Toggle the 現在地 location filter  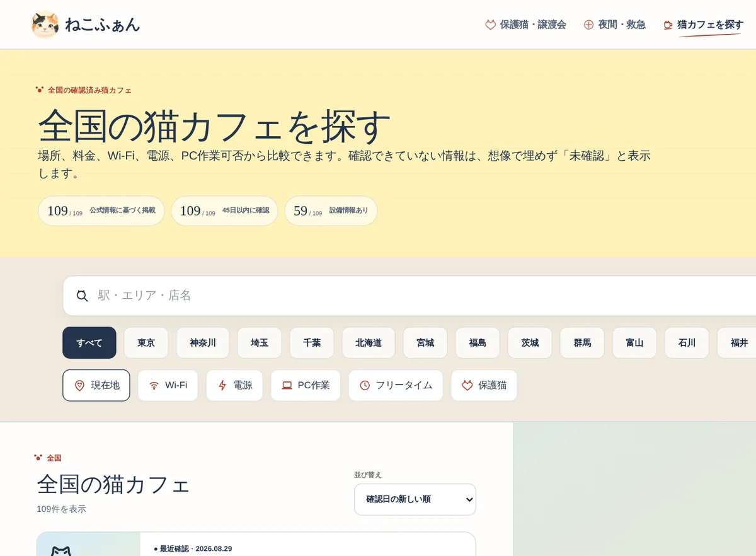pyautogui.click(x=96, y=385)
